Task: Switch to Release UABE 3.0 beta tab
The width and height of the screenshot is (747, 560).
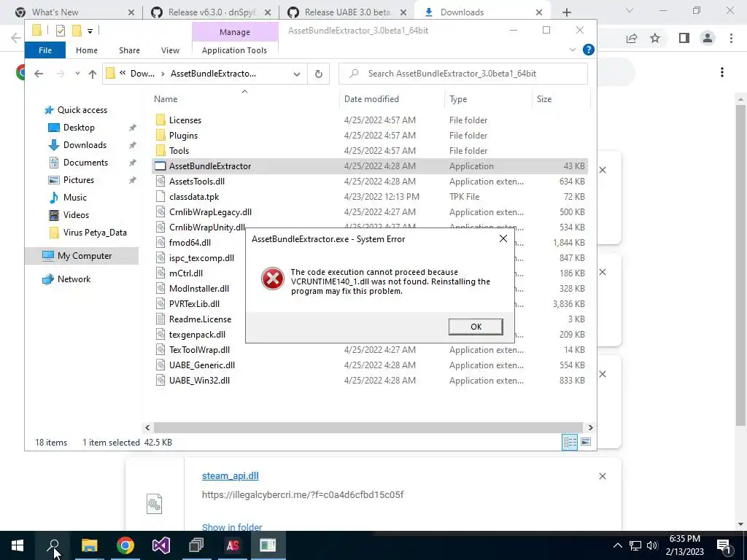Action: pos(348,12)
